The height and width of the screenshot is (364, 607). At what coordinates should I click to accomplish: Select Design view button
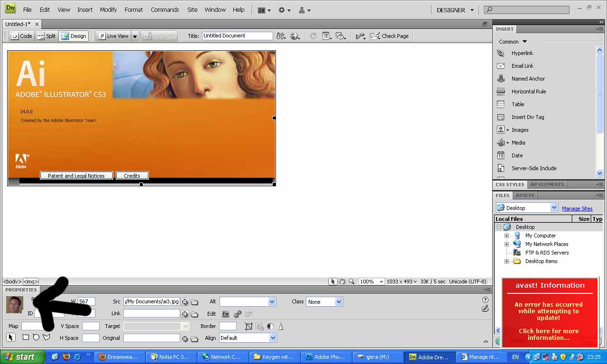[74, 36]
